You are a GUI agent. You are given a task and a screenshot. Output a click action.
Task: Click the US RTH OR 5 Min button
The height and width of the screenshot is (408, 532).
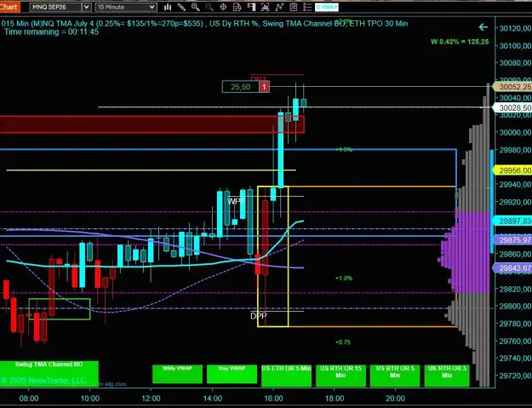pos(395,376)
